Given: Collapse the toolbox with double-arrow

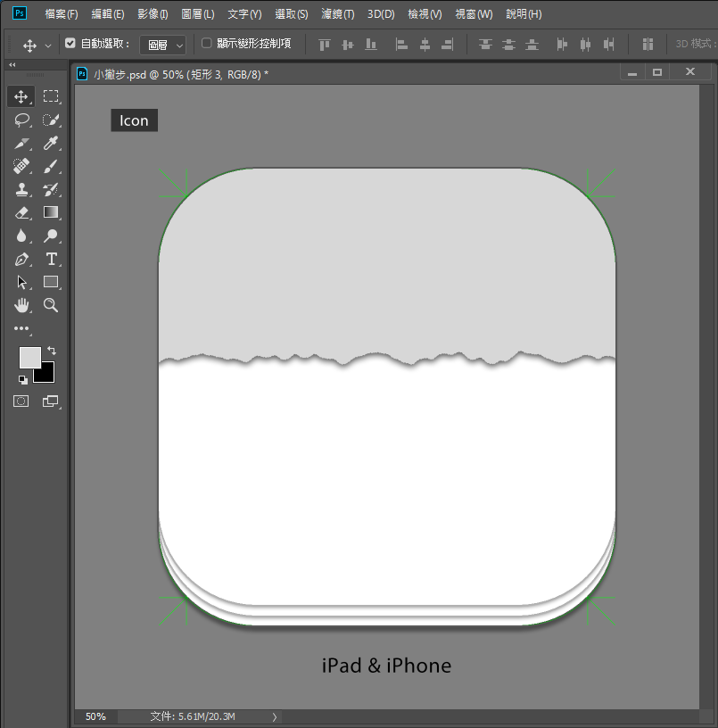Looking at the screenshot, I should (x=12, y=64).
